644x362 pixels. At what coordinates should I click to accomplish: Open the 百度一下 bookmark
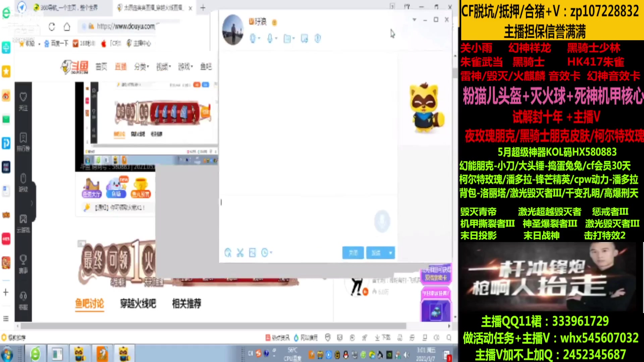coord(56,43)
